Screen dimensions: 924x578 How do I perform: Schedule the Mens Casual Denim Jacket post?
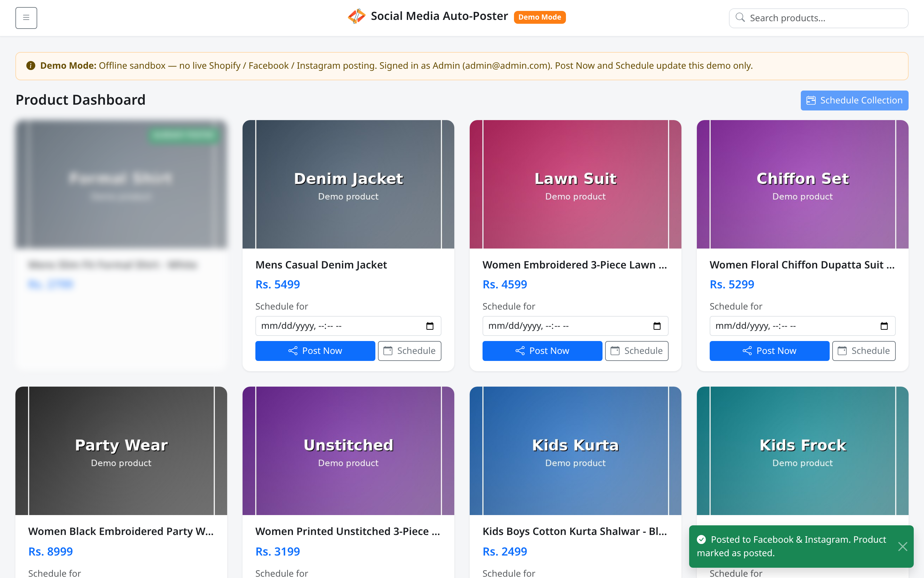pos(409,351)
